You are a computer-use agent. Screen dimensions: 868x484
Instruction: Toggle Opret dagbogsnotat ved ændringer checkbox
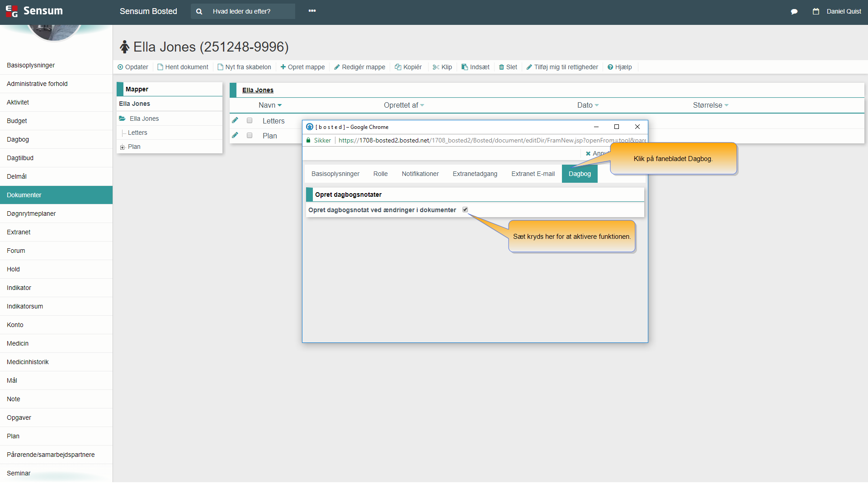[x=465, y=209]
